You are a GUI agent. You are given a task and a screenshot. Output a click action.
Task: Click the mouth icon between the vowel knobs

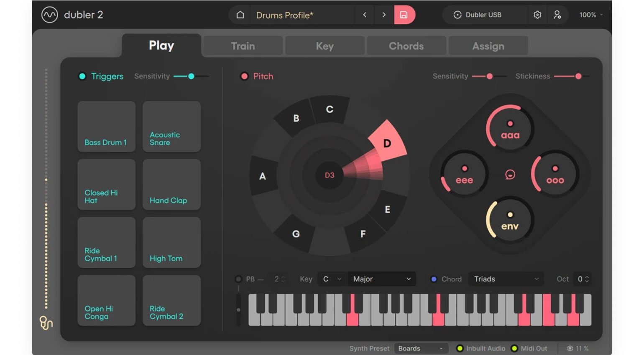(510, 175)
